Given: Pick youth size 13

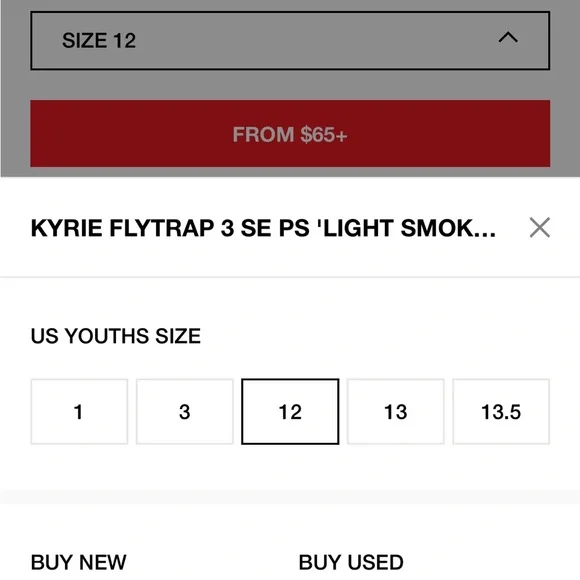Looking at the screenshot, I should pos(395,411).
